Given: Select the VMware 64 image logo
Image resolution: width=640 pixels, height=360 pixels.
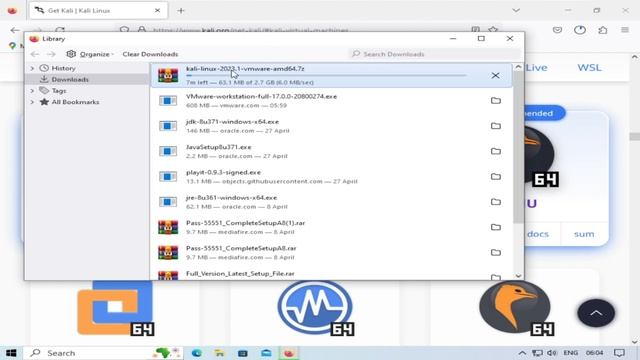Looking at the screenshot, I should 116,309.
